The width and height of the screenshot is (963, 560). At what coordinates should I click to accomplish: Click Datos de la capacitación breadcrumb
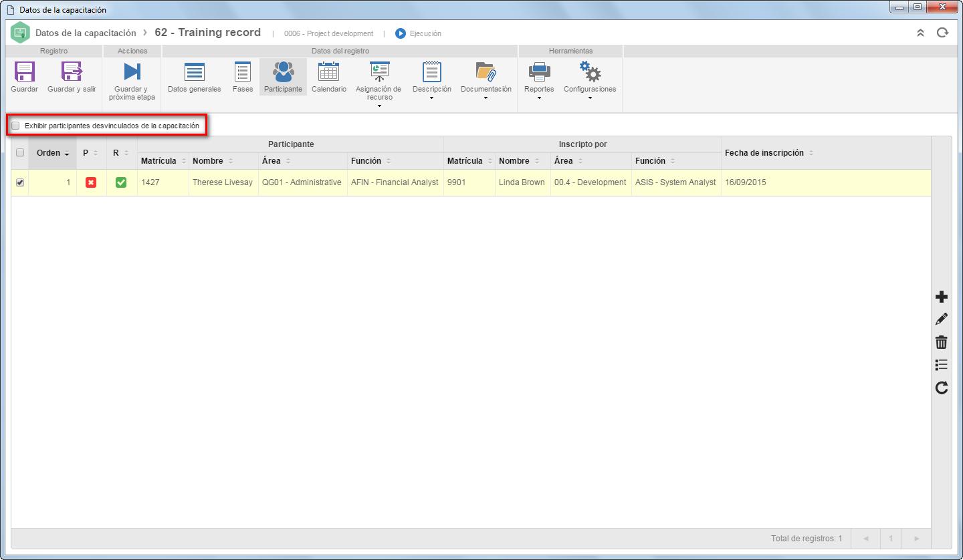point(86,33)
